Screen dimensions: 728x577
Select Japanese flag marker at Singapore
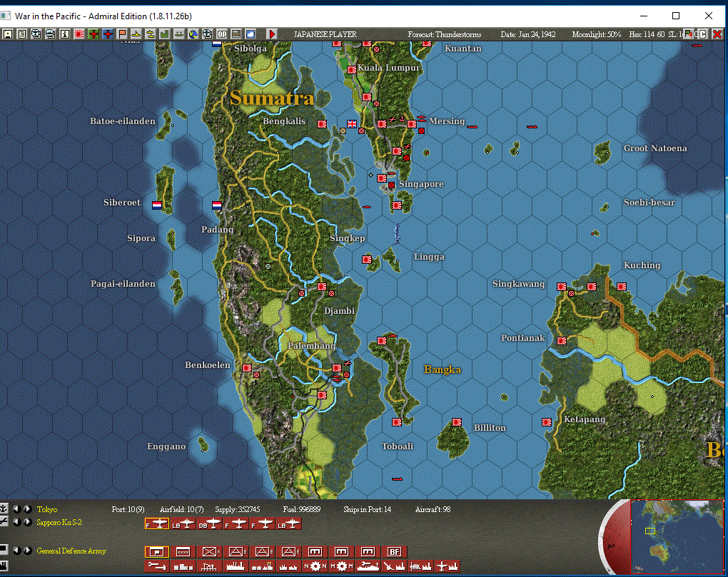(382, 178)
